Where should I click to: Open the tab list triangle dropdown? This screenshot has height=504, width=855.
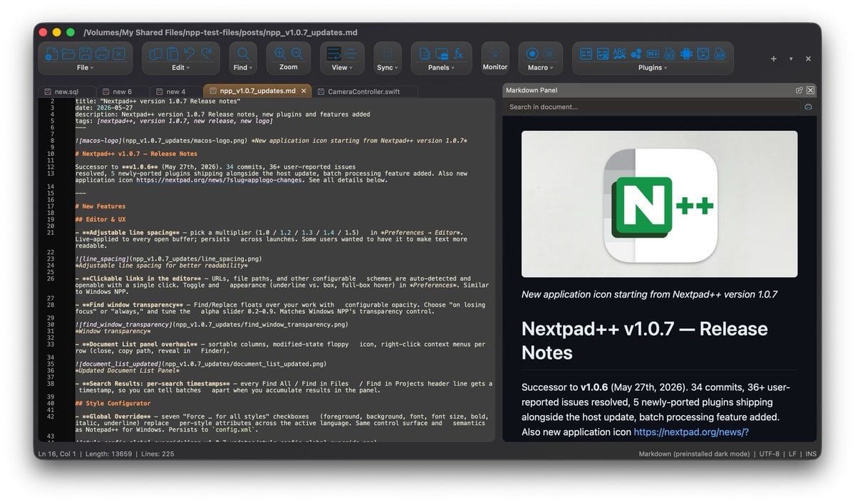791,59
